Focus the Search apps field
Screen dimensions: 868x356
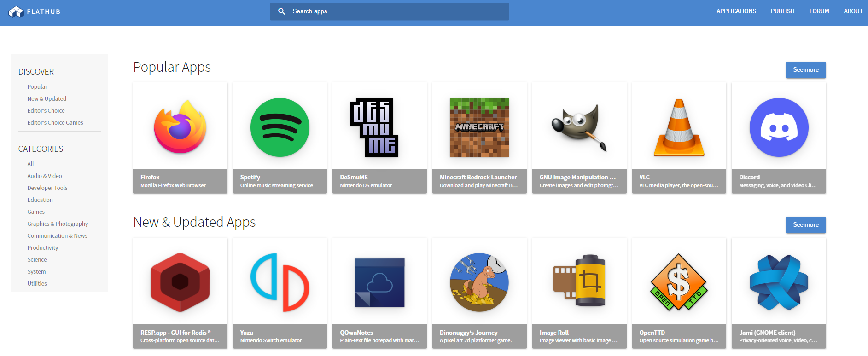390,11
